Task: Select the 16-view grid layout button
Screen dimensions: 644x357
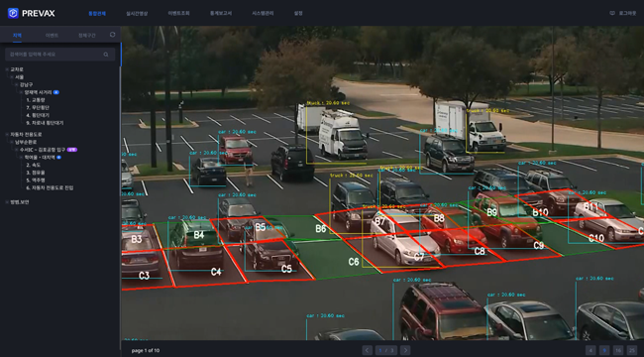Action: [617, 350]
